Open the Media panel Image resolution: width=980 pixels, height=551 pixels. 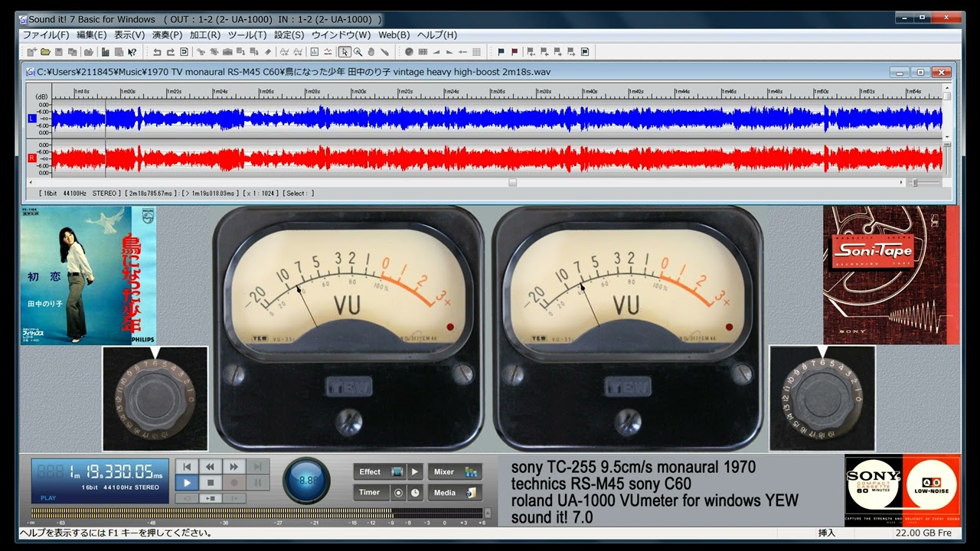(455, 493)
